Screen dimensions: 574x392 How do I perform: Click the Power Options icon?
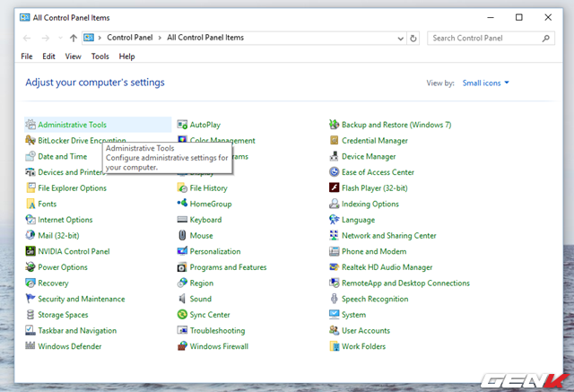click(x=30, y=266)
